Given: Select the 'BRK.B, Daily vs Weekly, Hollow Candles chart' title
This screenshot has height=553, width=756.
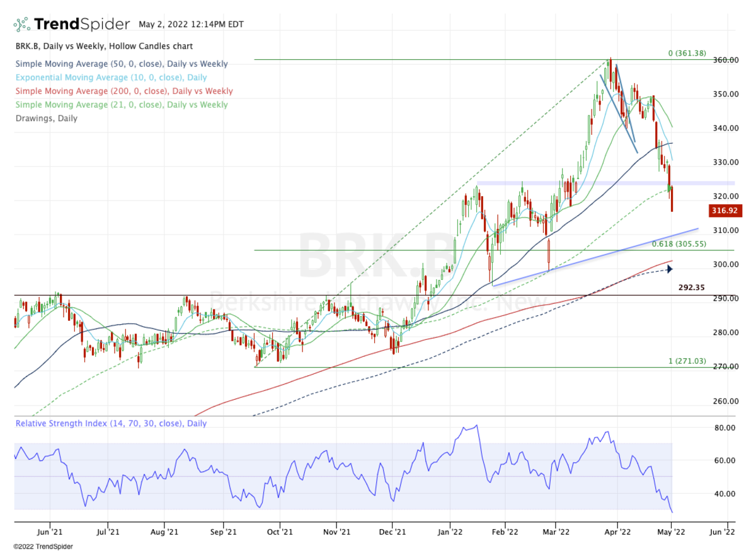Looking at the screenshot, I should click(x=104, y=46).
